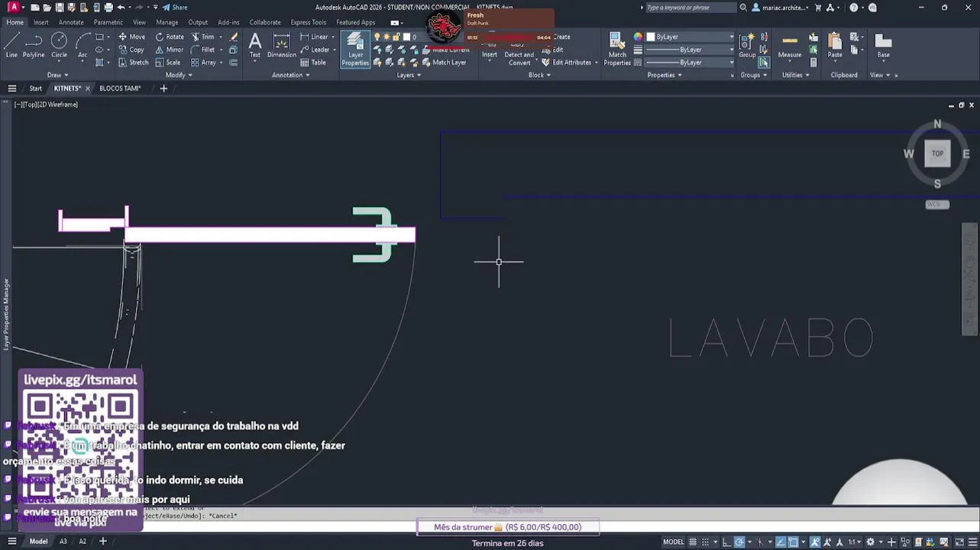This screenshot has width=980, height=550.
Task: Open the Linear dimension dropdown arrow
Action: (x=335, y=37)
